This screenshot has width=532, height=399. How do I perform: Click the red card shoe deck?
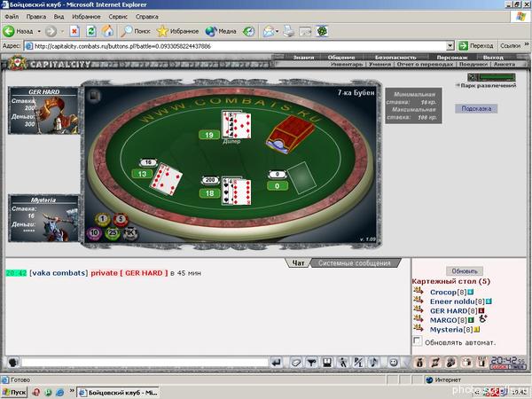(x=290, y=134)
